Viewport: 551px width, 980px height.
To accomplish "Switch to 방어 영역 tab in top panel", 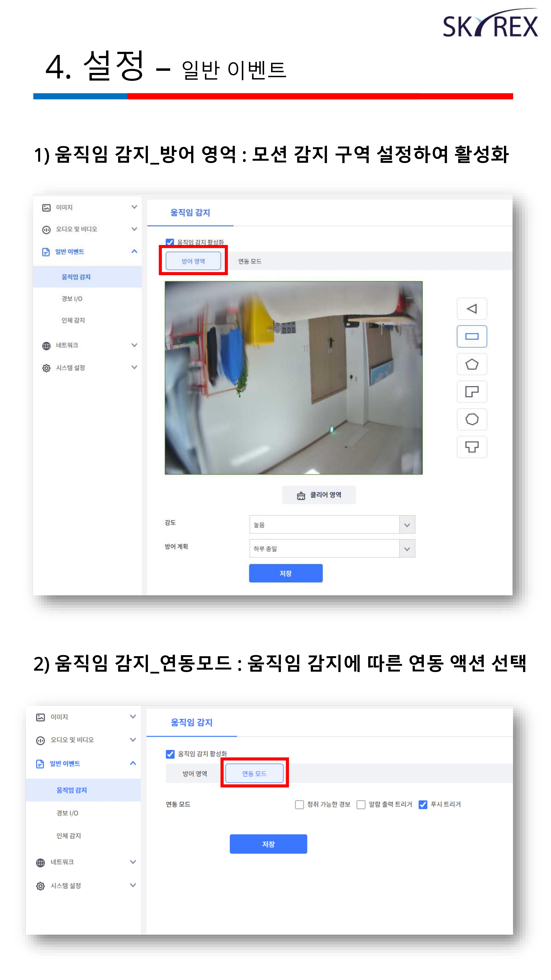I will pyautogui.click(x=193, y=261).
